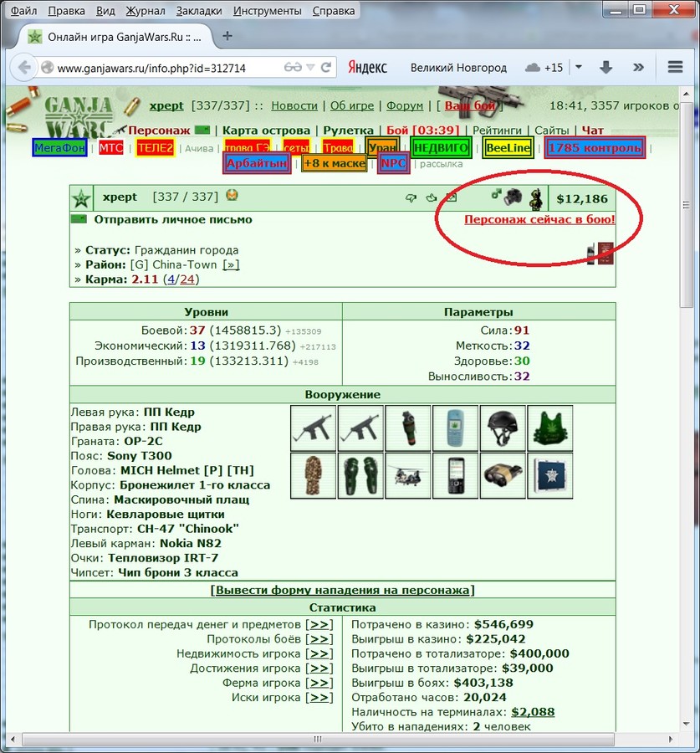Go back with the browser back arrow

click(24, 67)
